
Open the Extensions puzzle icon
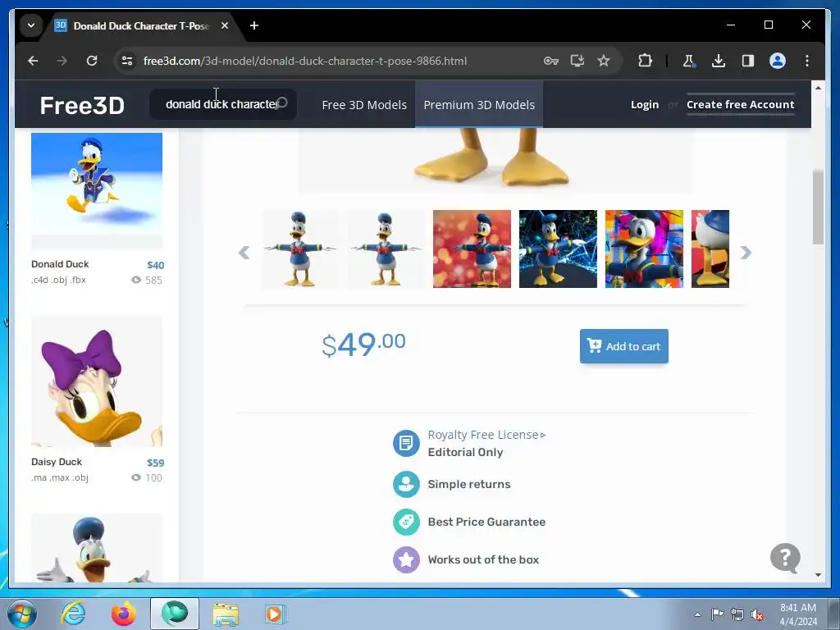click(x=645, y=61)
